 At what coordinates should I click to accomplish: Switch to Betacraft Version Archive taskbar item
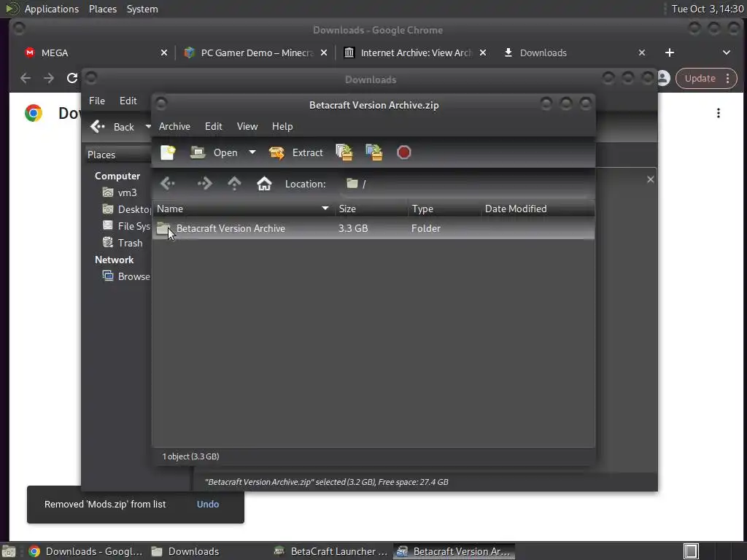pyautogui.click(x=454, y=551)
